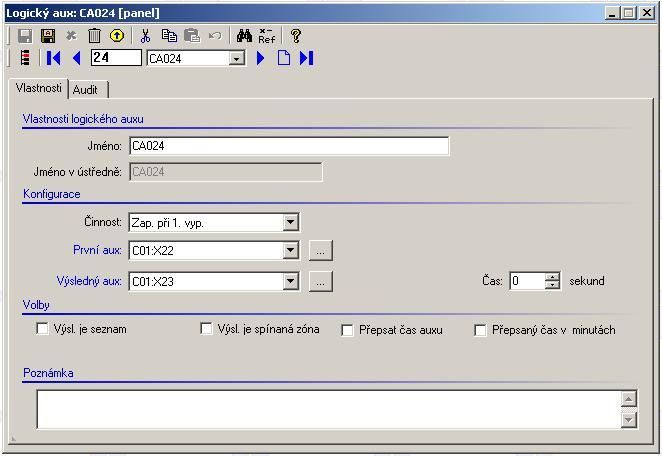Click the save-and-close floppy disk icon
This screenshot has width=662, height=456.
click(47, 36)
